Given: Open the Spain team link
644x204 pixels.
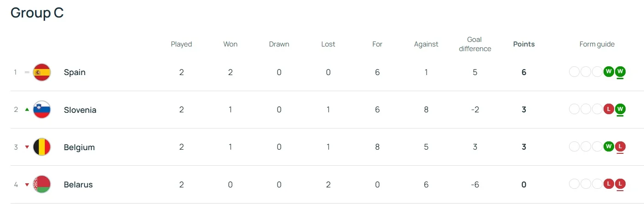Looking at the screenshot, I should pos(74,72).
